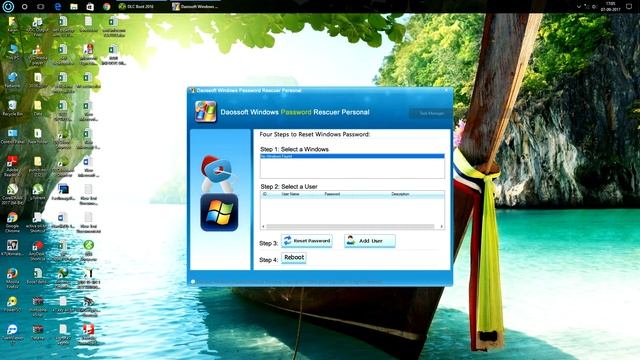Click the volume icon in the system tray

point(595,7)
